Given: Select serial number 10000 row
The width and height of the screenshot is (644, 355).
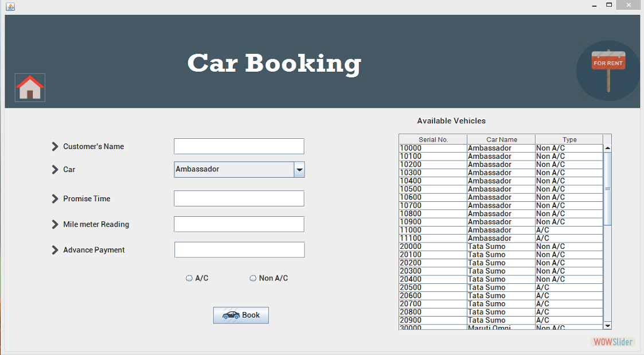Looking at the screenshot, I should 501,148.
